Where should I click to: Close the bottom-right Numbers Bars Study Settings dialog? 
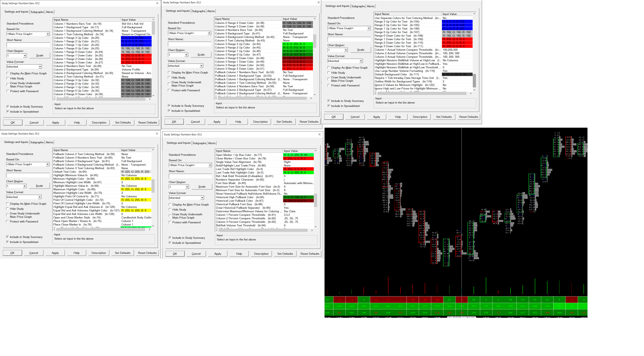pos(319,135)
